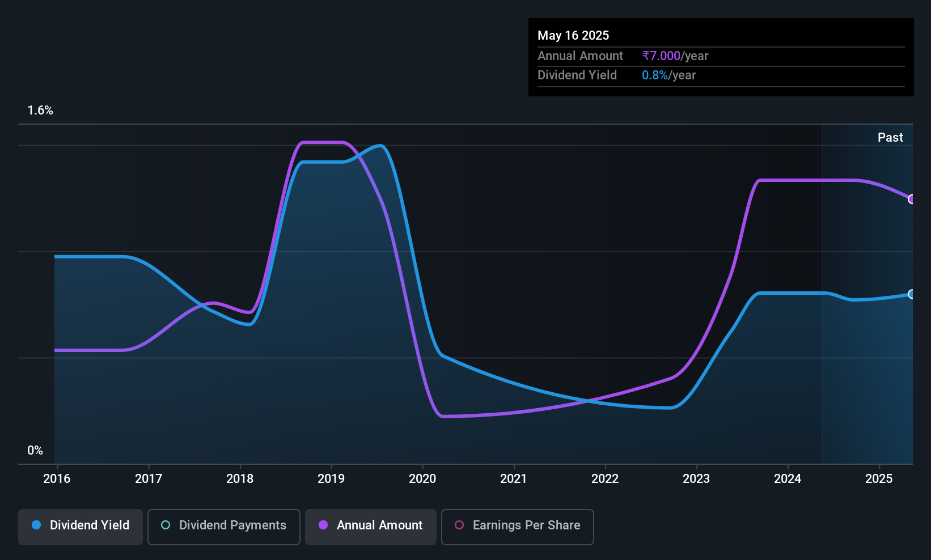Click the purple Annual Amount legend dot
This screenshot has height=560, width=931.
(323, 525)
